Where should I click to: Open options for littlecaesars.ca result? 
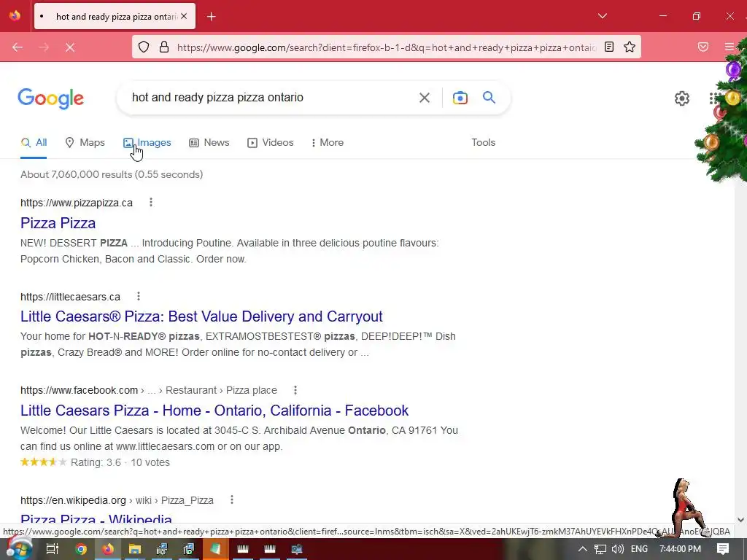[x=138, y=296]
